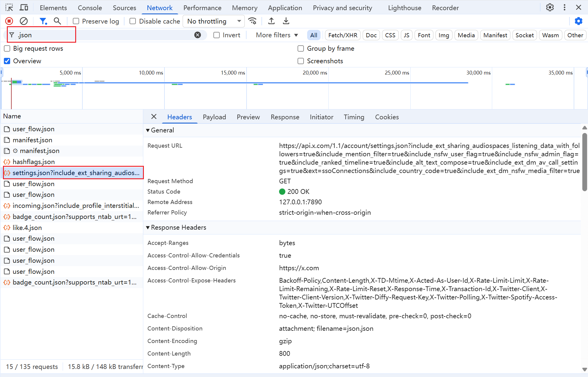This screenshot has height=377, width=588.
Task: Stop recording network log
Action: tap(9, 21)
